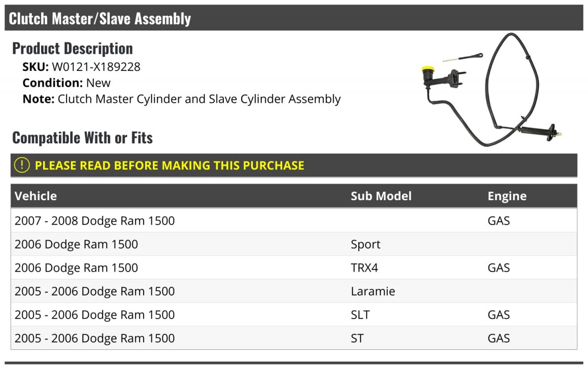Click the Compatible With or Fits heading

pos(82,138)
